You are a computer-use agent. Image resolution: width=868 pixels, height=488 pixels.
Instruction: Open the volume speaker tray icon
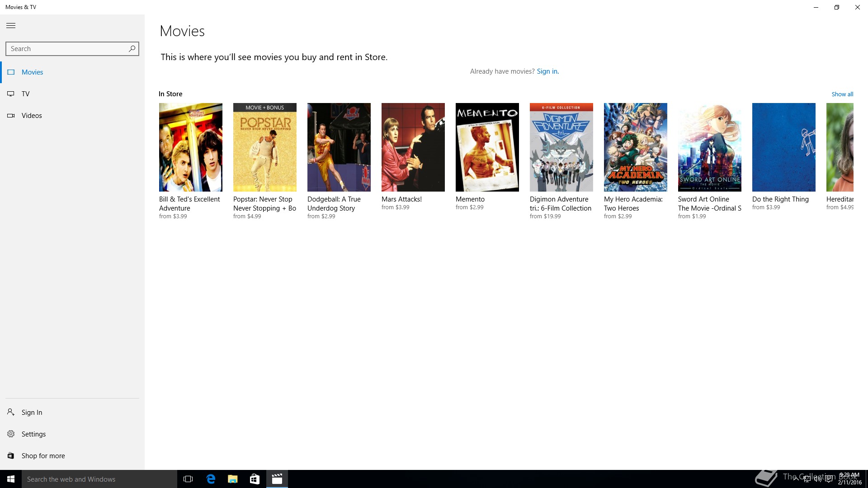click(818, 479)
